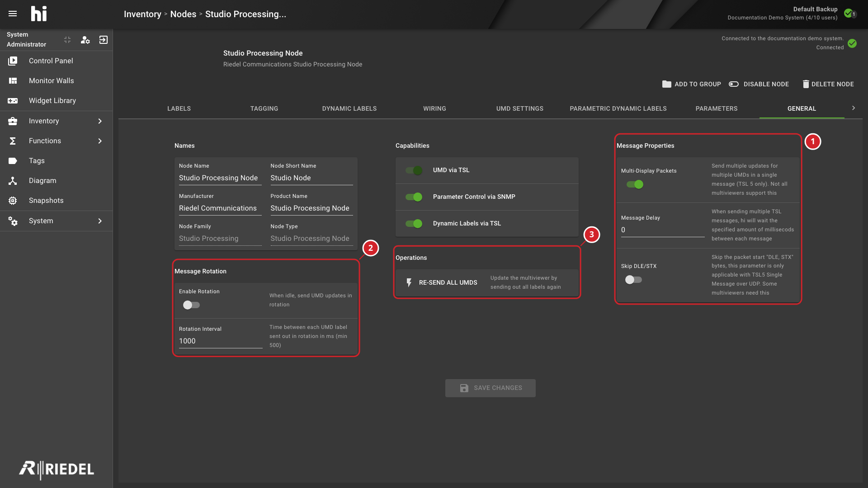
Task: Click the hi logo
Action: (38, 14)
